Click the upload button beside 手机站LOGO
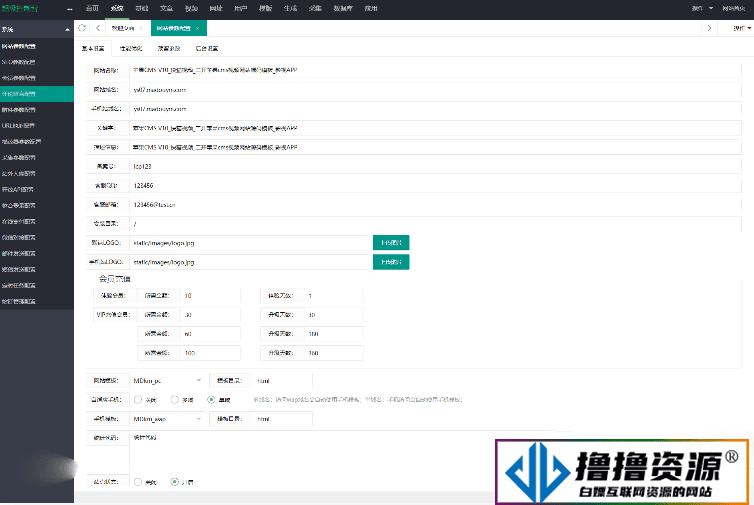Screen dimensions: 754x505 [391, 262]
